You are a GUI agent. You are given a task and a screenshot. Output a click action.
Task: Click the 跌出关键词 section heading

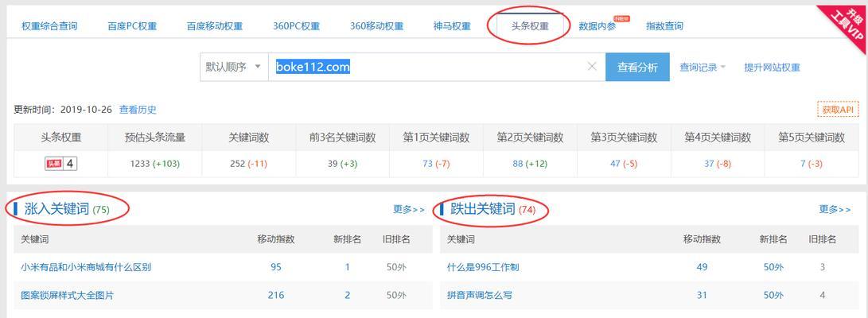click(483, 209)
